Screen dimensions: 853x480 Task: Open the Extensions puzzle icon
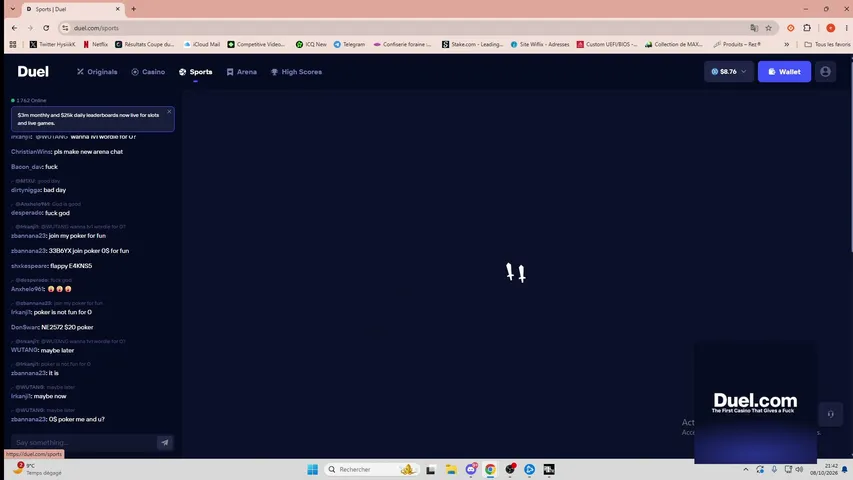[807, 28]
